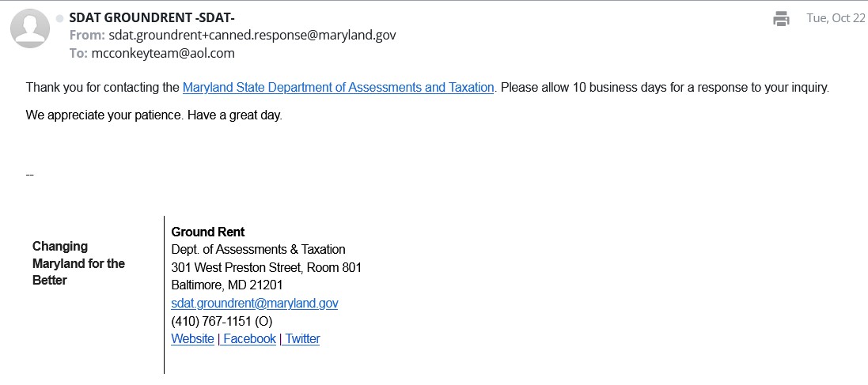Click the 301 West Preston Street address line

click(266, 267)
